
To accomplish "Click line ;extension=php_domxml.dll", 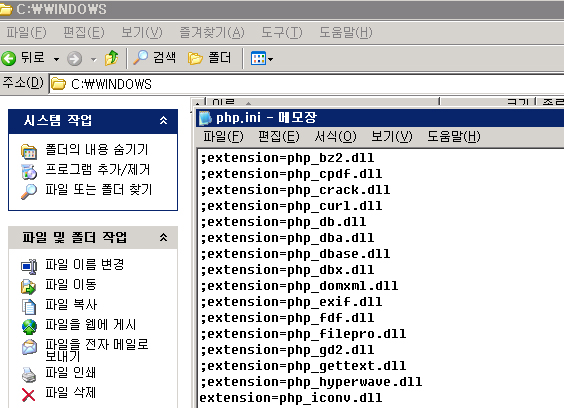I will pyautogui.click(x=299, y=286).
